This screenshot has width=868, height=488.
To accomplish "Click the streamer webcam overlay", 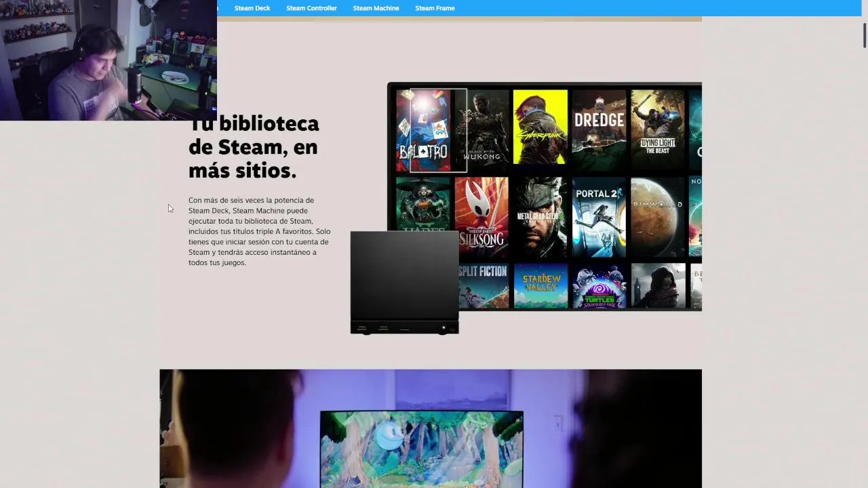I will click(x=108, y=60).
